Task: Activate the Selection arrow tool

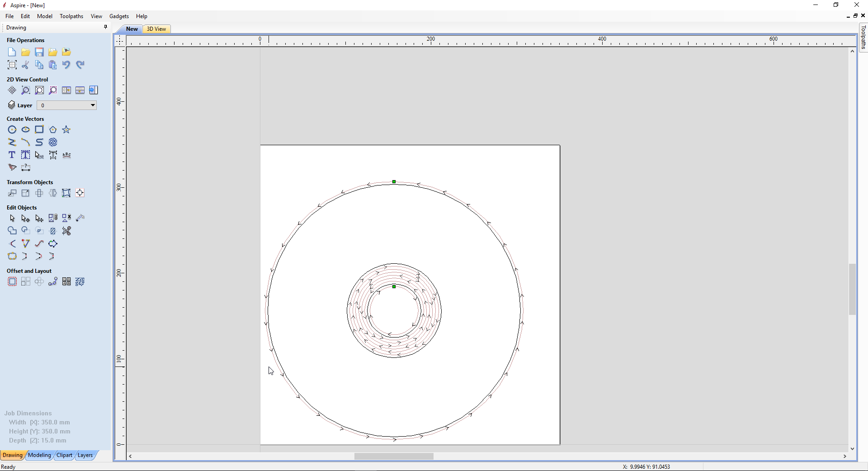Action: pos(12,218)
